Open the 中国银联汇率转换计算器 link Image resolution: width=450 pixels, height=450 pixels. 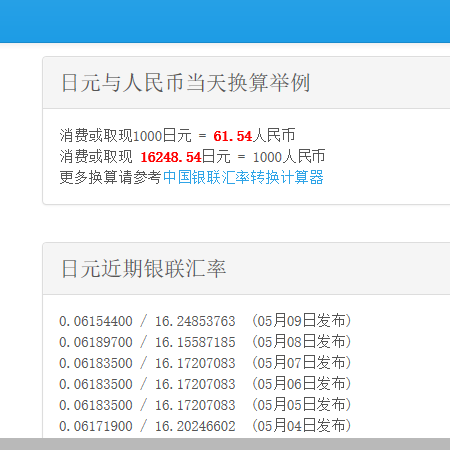click(x=243, y=177)
